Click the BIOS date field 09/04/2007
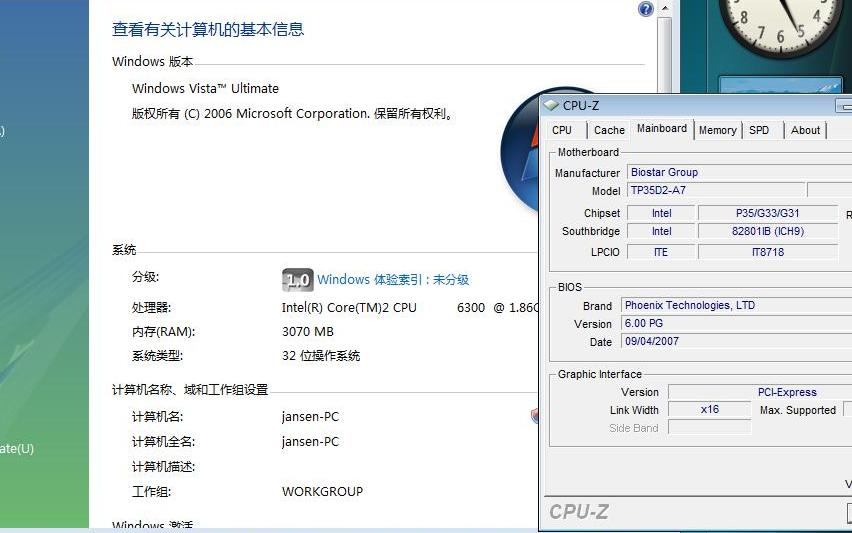 [735, 341]
